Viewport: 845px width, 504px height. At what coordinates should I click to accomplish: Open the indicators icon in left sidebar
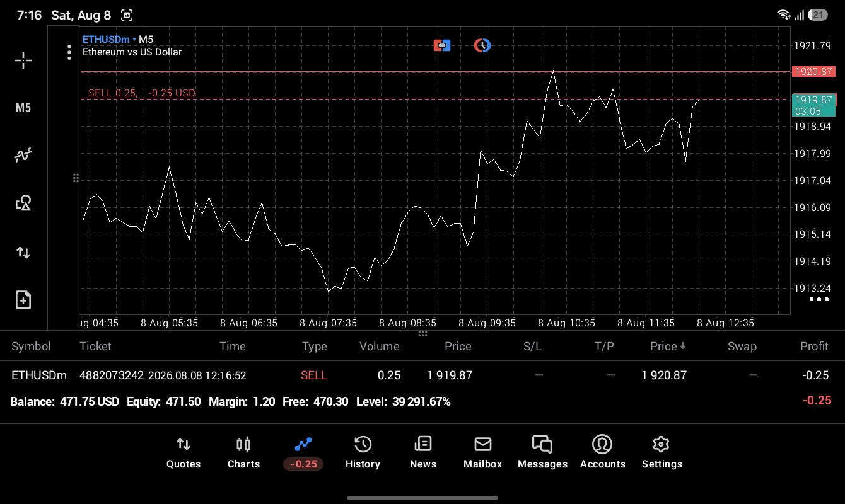tap(23, 155)
